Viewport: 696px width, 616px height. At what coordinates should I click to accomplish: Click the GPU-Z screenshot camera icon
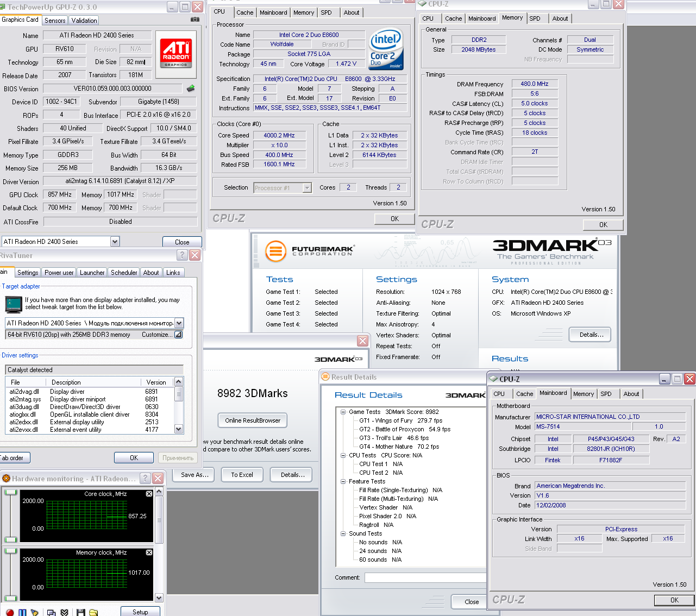195,20
